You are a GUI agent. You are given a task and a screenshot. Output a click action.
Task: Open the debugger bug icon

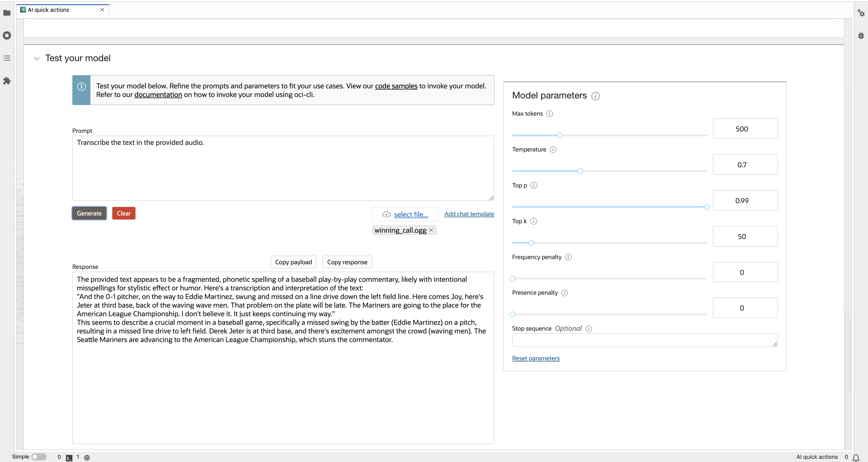861,35
